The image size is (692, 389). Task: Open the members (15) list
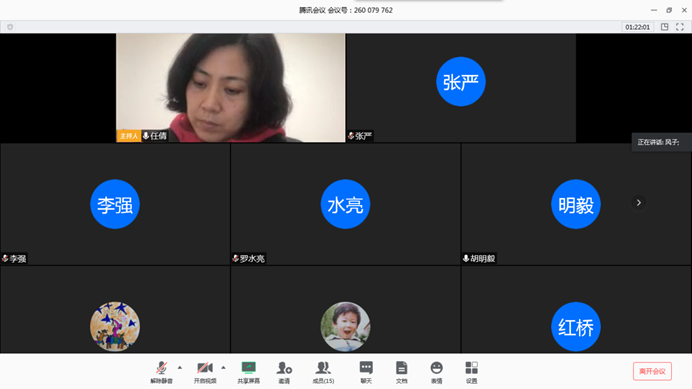(x=323, y=372)
